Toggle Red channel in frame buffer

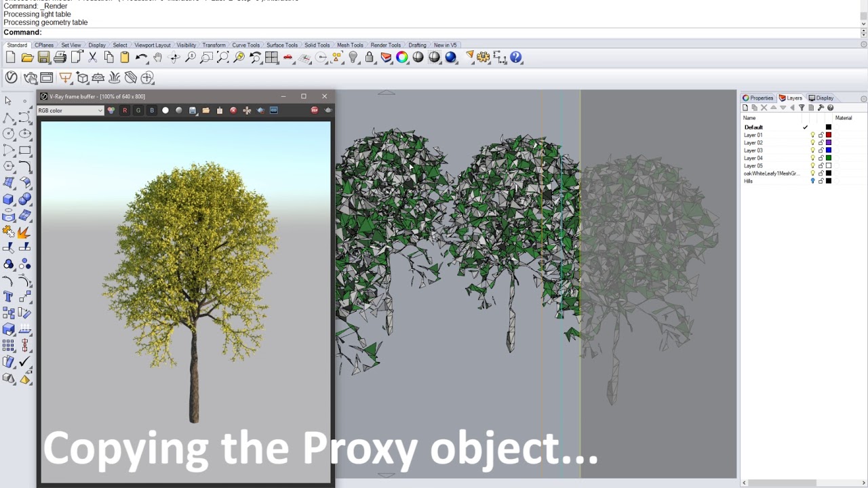125,110
